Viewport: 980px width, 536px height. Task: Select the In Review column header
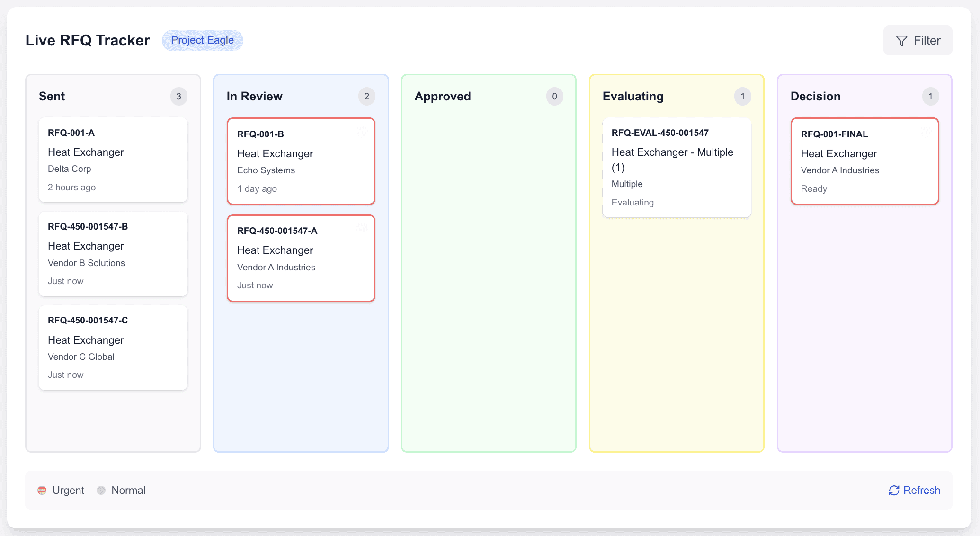click(x=255, y=97)
